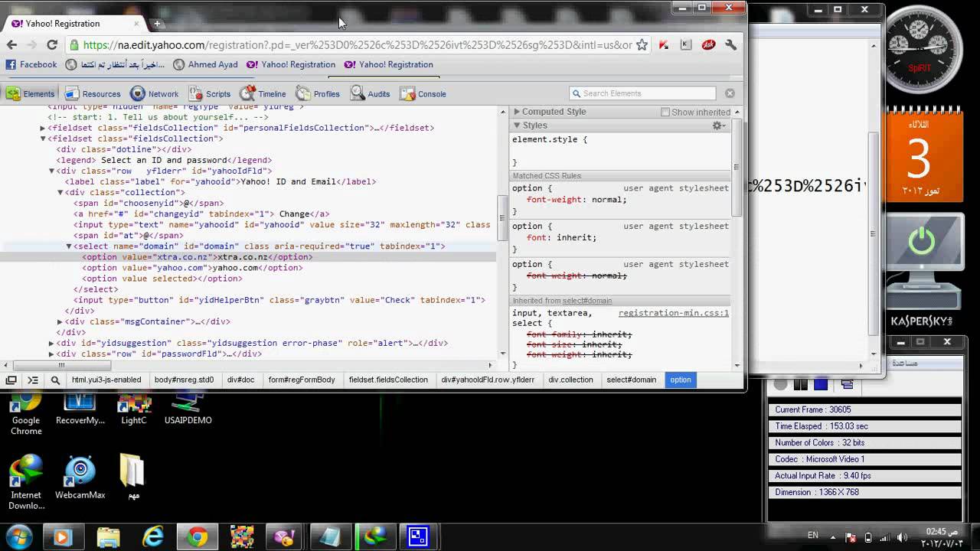Viewport: 980px width, 551px height.
Task: Show hidden tray icons arrow
Action: 833,536
